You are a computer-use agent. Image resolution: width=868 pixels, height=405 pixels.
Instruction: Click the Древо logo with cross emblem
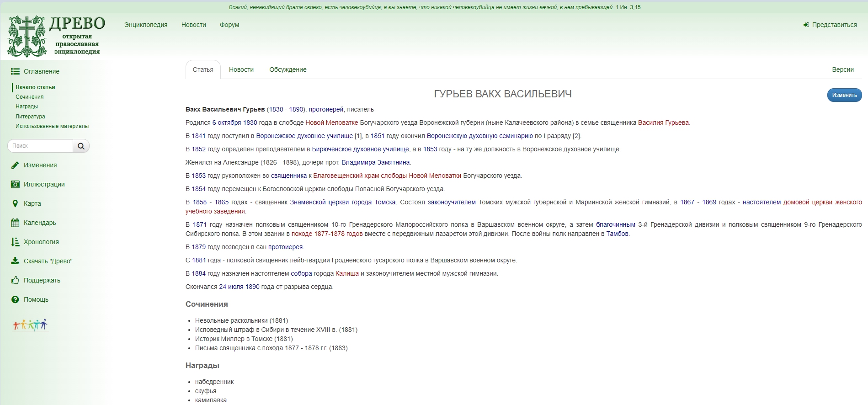point(56,36)
